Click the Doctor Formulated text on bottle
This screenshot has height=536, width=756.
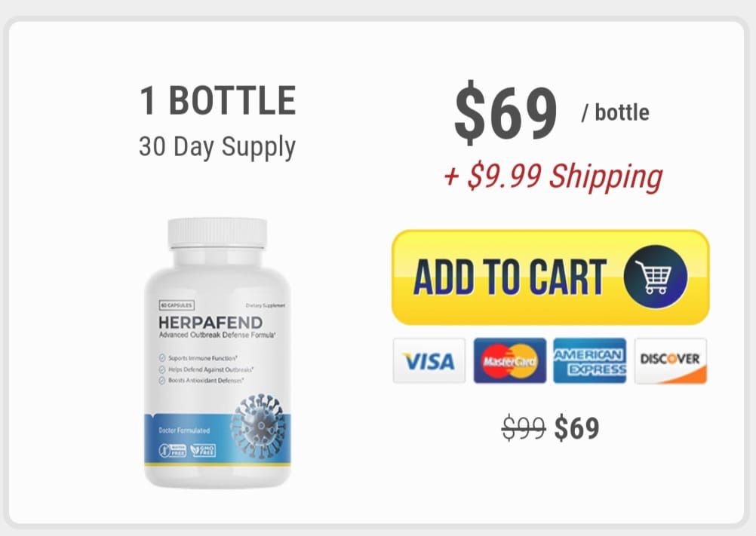(184, 430)
